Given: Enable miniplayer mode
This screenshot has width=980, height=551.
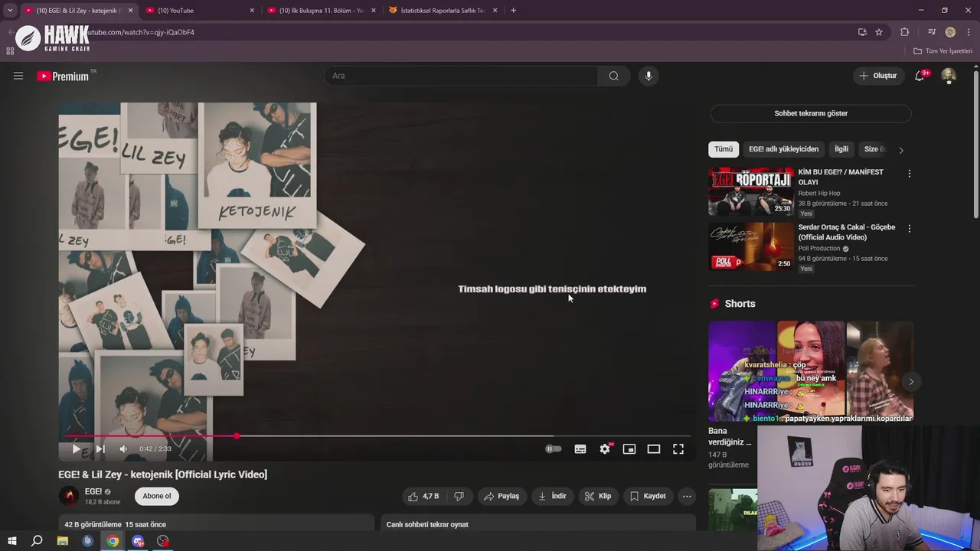Looking at the screenshot, I should point(629,449).
